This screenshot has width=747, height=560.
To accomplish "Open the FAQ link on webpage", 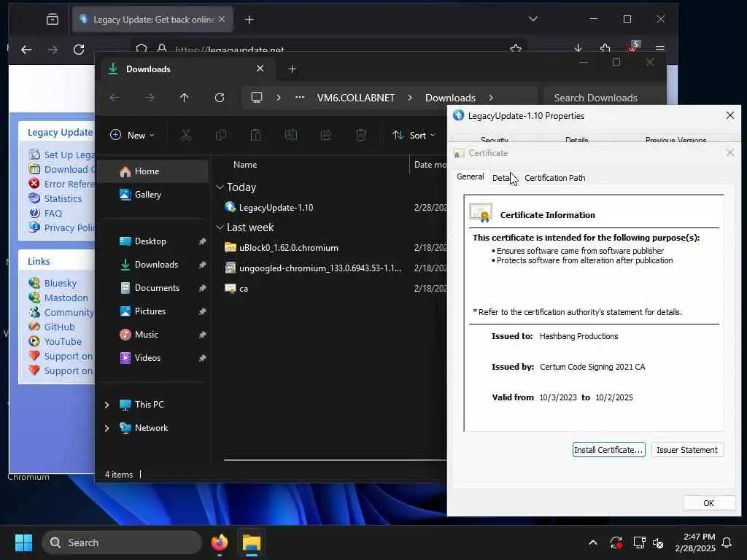I will [53, 214].
